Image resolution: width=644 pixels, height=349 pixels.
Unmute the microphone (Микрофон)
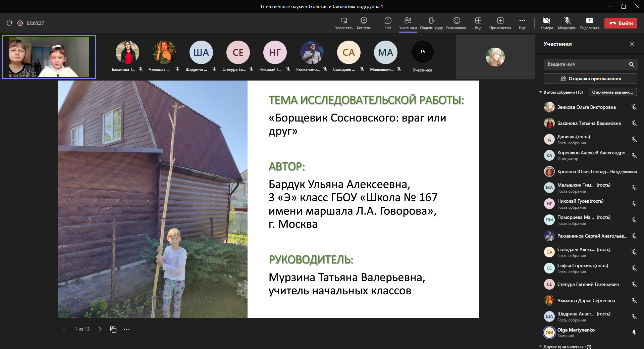pos(567,23)
